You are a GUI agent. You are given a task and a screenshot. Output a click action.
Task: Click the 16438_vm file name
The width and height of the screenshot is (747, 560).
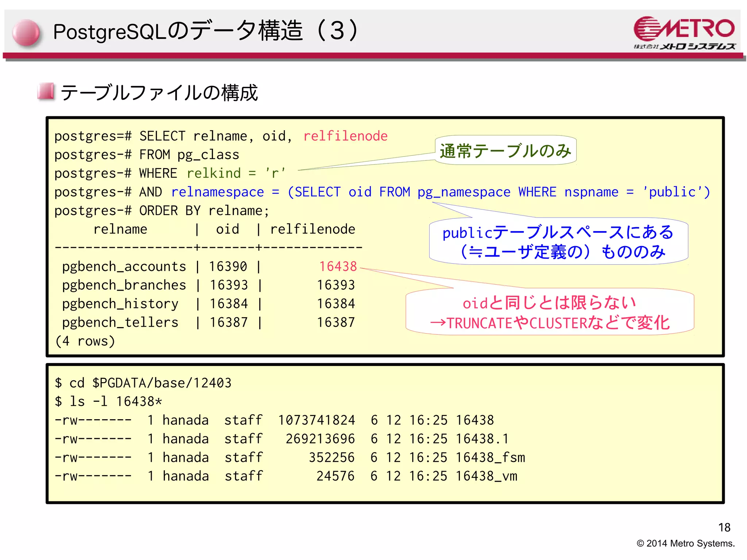486,477
